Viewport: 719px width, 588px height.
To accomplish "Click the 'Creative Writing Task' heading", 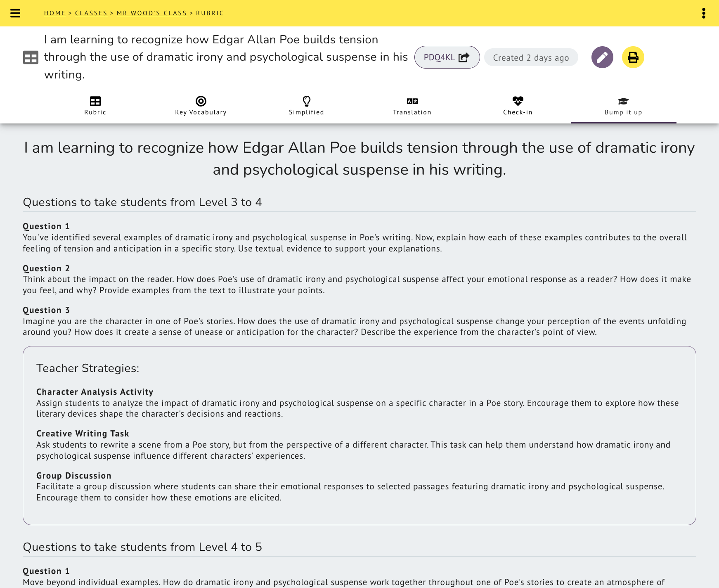I will [x=83, y=434].
